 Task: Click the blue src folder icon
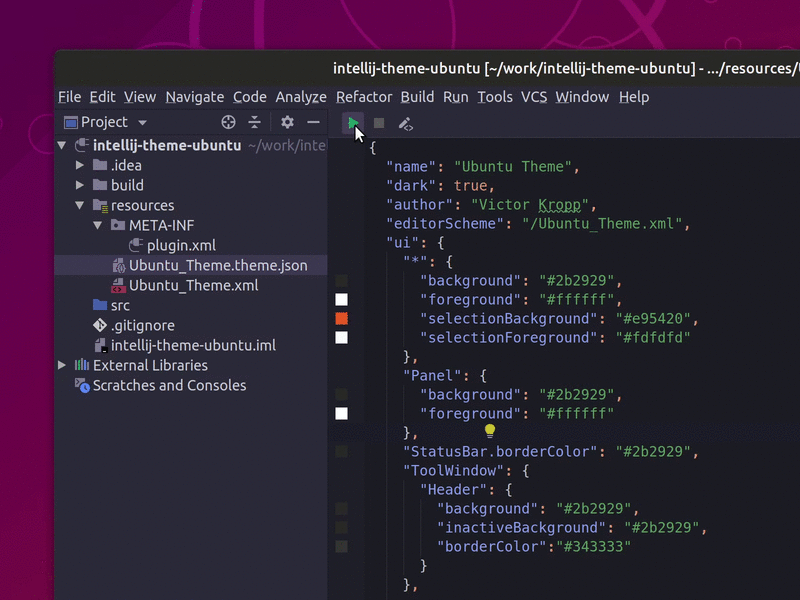(x=100, y=305)
